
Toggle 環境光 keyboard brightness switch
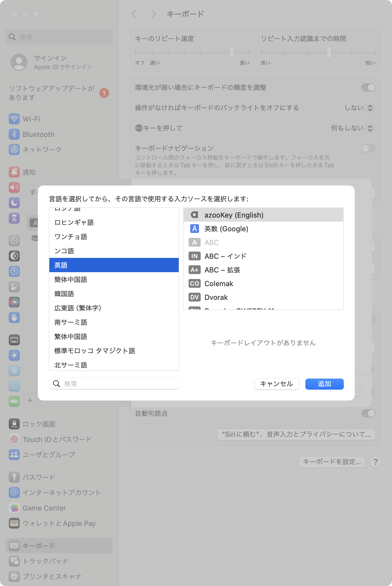tap(368, 88)
